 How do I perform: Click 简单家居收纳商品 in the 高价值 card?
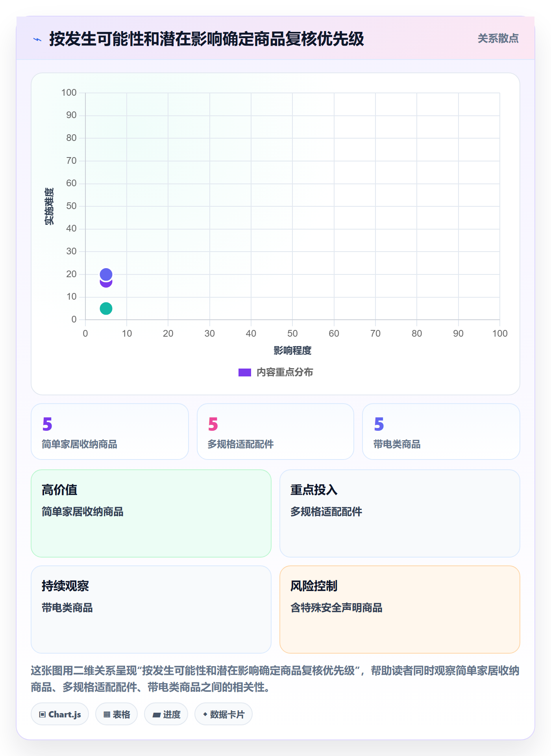pos(83,512)
